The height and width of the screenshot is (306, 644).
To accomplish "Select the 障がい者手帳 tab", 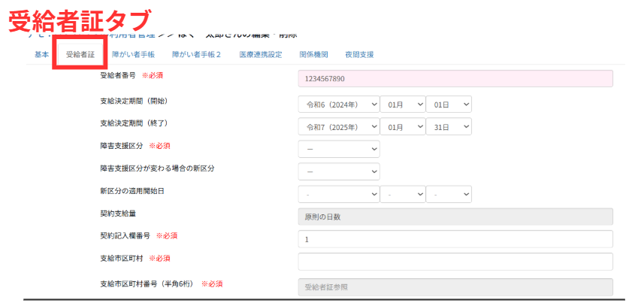I will click(133, 54).
